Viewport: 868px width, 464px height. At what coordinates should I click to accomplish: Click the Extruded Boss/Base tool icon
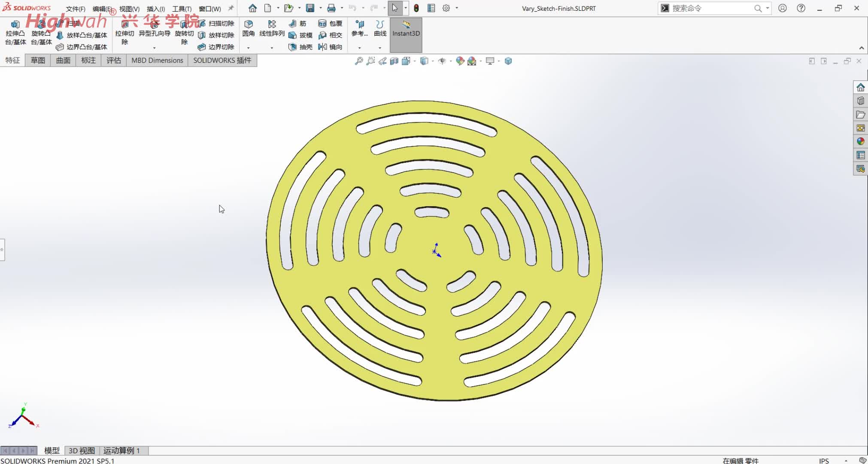point(15,25)
